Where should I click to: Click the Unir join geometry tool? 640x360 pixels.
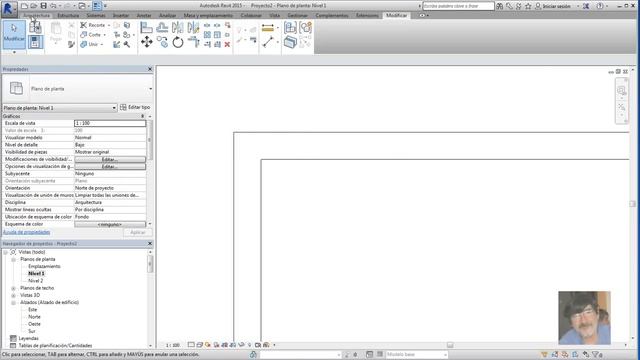tap(90, 44)
